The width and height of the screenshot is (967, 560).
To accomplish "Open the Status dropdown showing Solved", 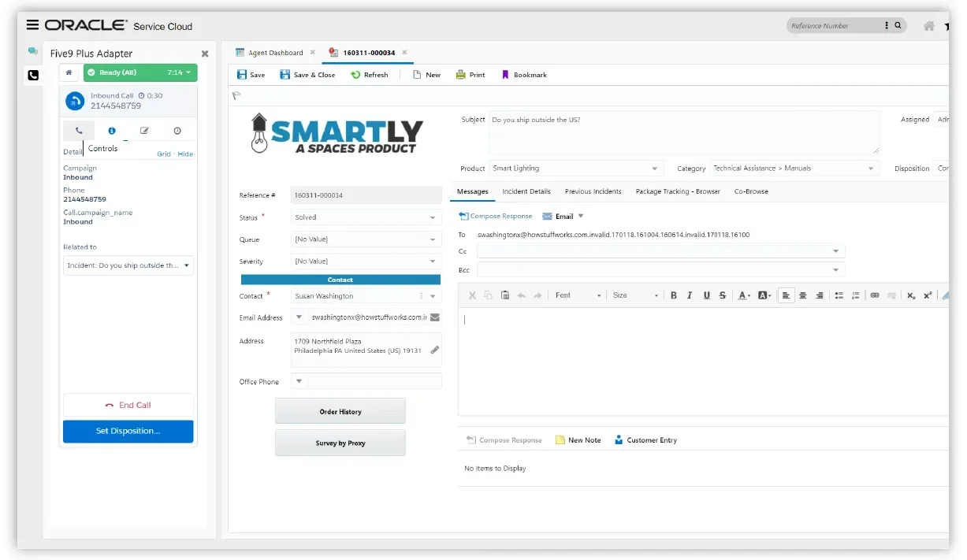I will point(366,217).
